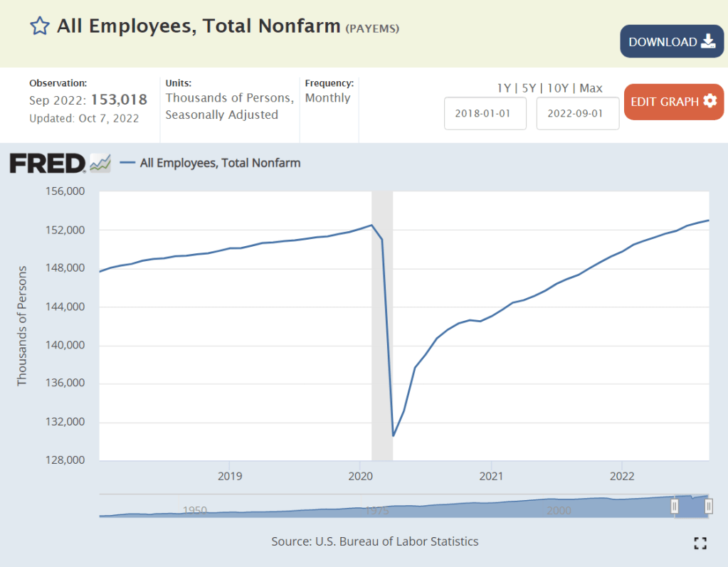Click the lowest point of the employment line
Image resolution: width=728 pixels, height=567 pixels.
(x=394, y=435)
